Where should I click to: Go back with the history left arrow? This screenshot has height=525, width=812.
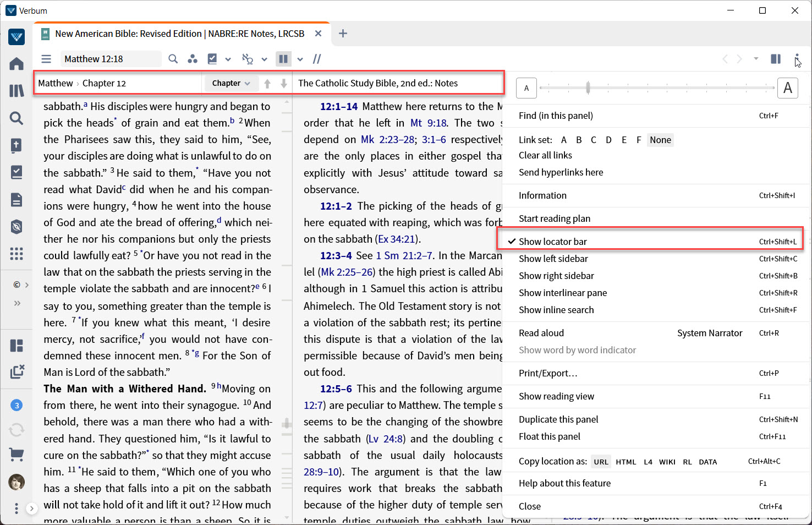pyautogui.click(x=725, y=59)
